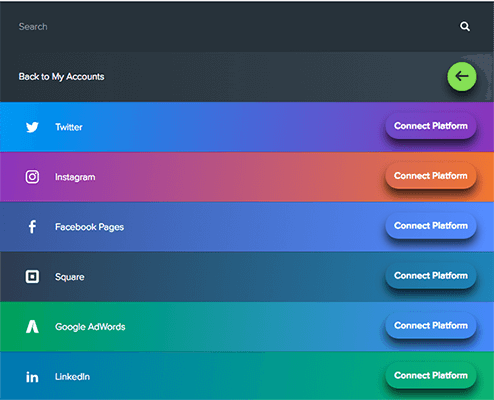This screenshot has height=400, width=494.
Task: Connect Platform for LinkedIn
Action: coord(431,376)
